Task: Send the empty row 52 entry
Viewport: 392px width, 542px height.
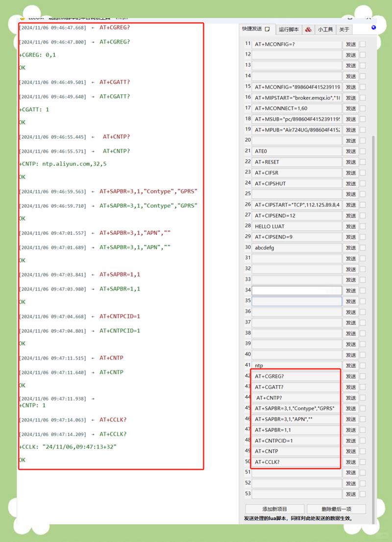Action: point(351,483)
